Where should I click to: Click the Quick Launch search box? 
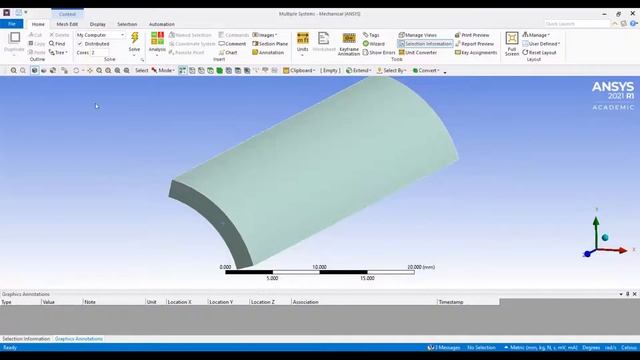(x=577, y=24)
